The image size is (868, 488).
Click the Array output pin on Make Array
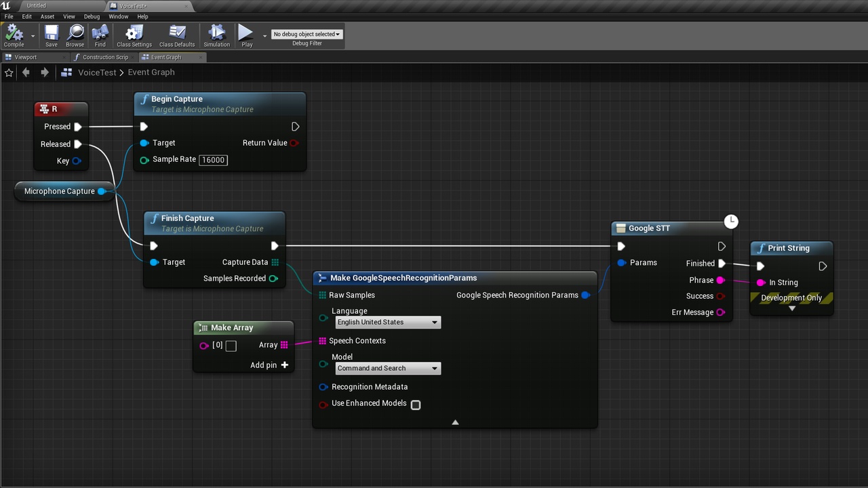click(x=284, y=345)
